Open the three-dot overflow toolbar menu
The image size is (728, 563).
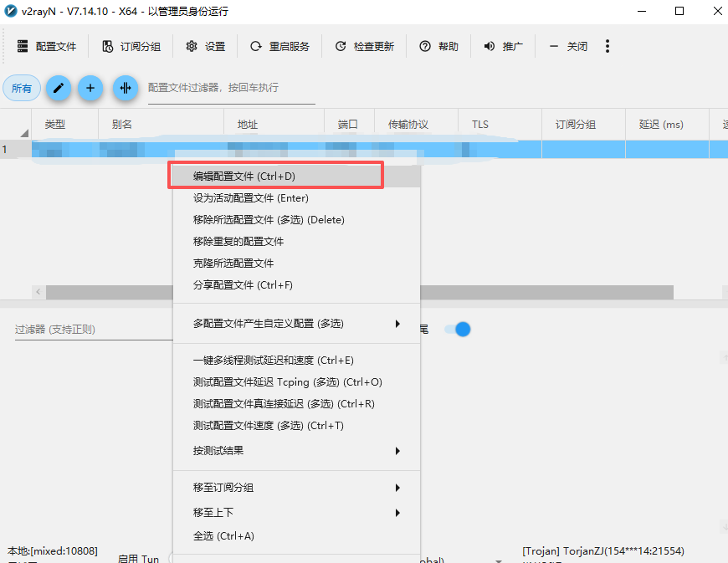click(608, 46)
